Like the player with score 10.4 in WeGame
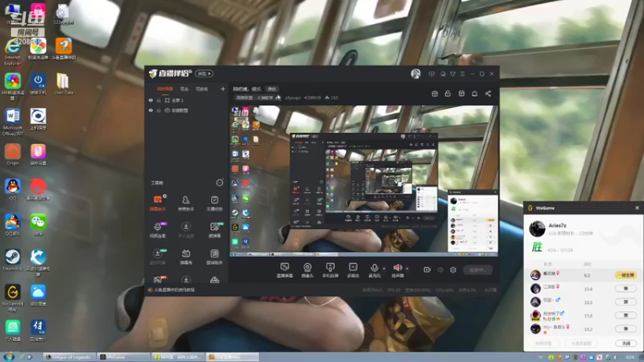Image resolution: width=644 pixels, height=362 pixels. pos(625,289)
